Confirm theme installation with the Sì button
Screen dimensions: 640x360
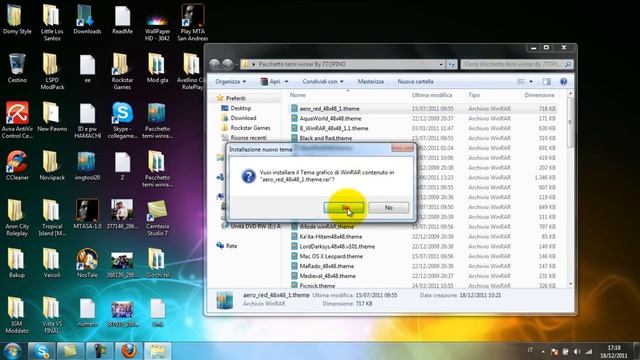click(344, 207)
